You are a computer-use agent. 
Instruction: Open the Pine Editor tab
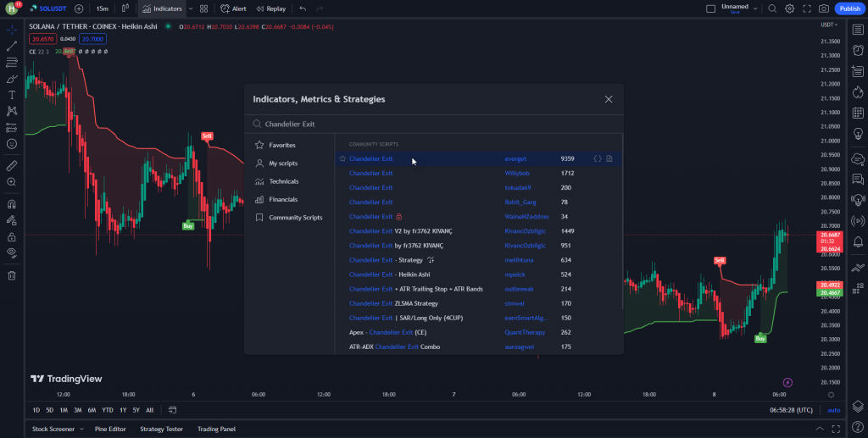110,430
